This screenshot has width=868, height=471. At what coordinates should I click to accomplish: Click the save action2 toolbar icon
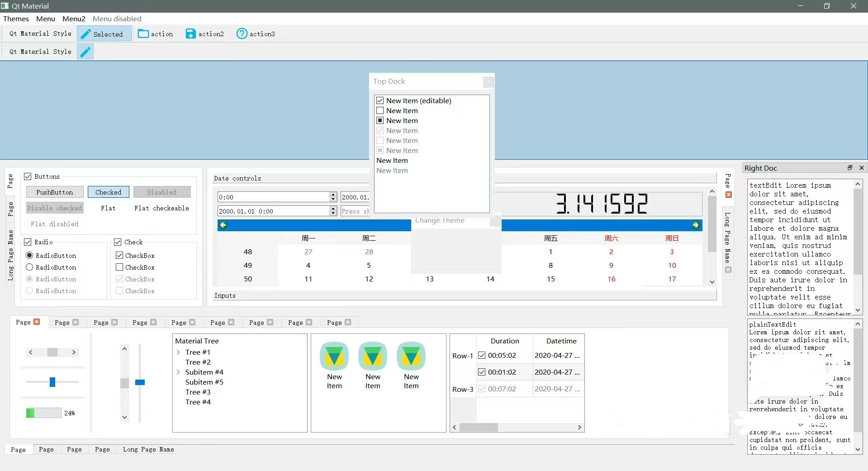191,34
